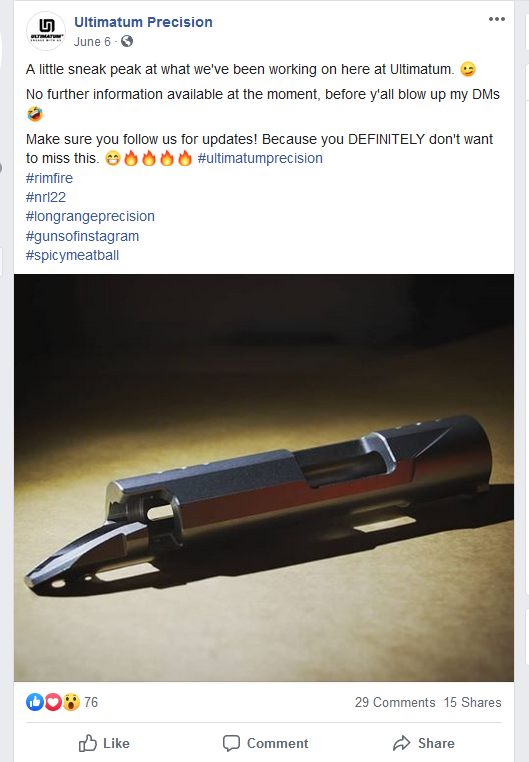The width and height of the screenshot is (529, 762).
Task: View the 15 Shares list
Action: coord(472,702)
